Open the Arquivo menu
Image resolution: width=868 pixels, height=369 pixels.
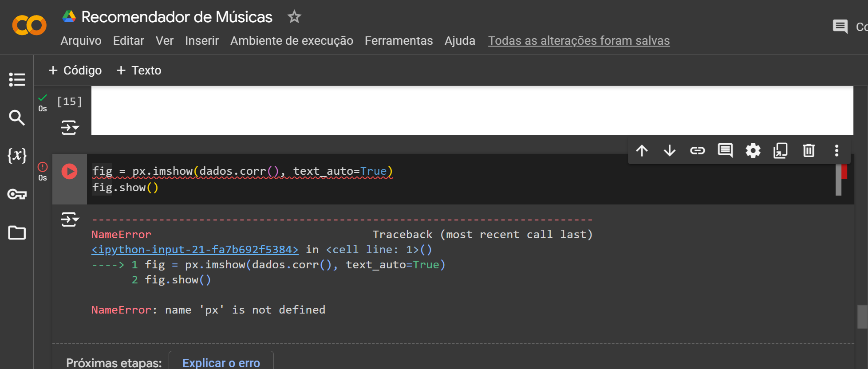(x=81, y=41)
